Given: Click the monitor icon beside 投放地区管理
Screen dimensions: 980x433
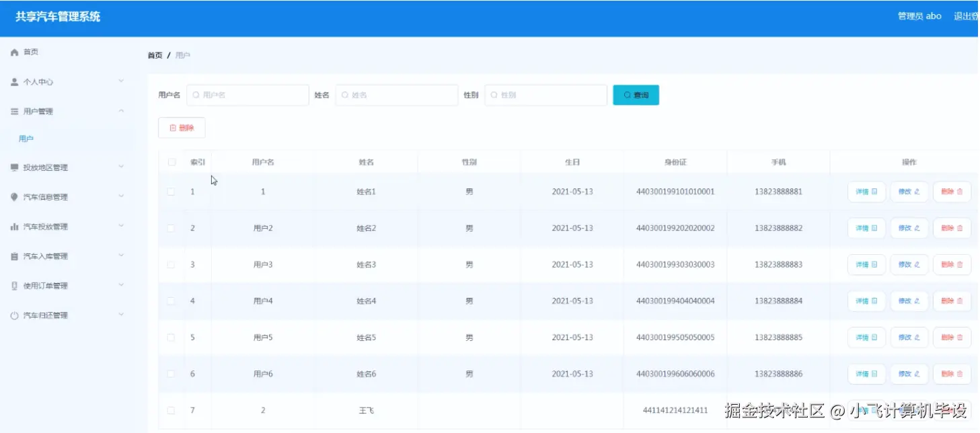Looking at the screenshot, I should coord(14,167).
